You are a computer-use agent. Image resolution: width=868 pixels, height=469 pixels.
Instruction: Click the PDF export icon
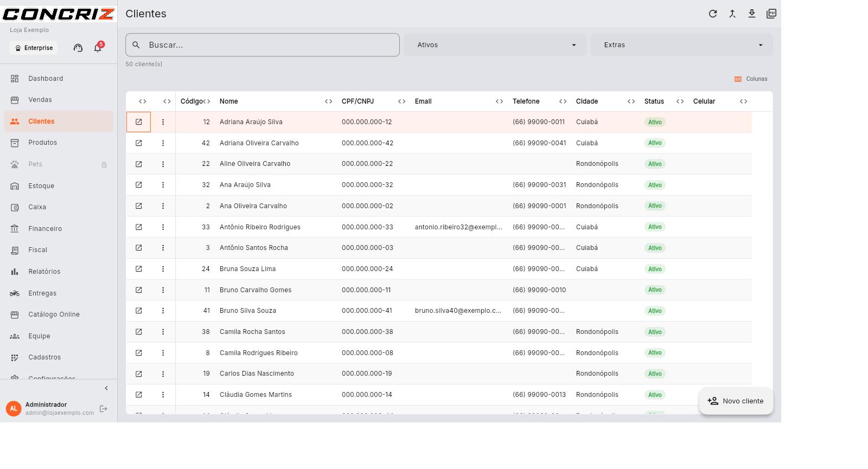coord(771,14)
